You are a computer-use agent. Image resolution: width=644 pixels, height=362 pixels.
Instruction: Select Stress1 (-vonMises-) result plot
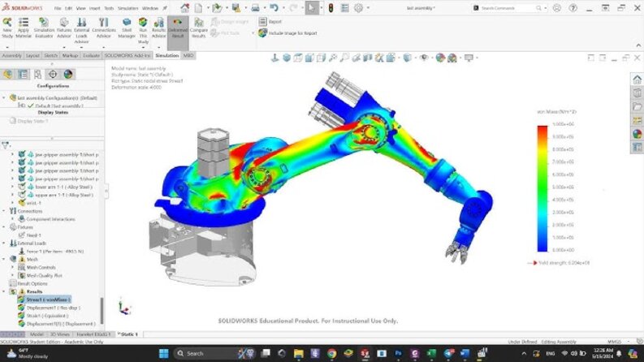[x=44, y=300]
